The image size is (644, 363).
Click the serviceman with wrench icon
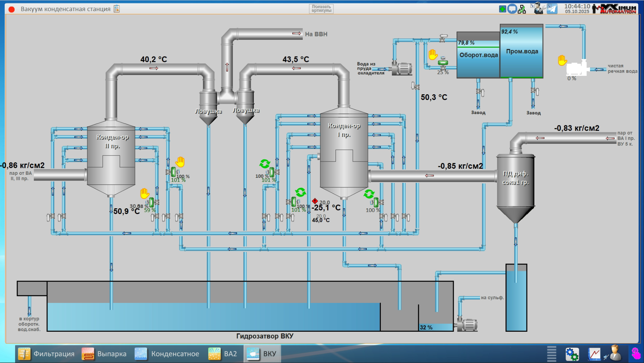(x=538, y=8)
